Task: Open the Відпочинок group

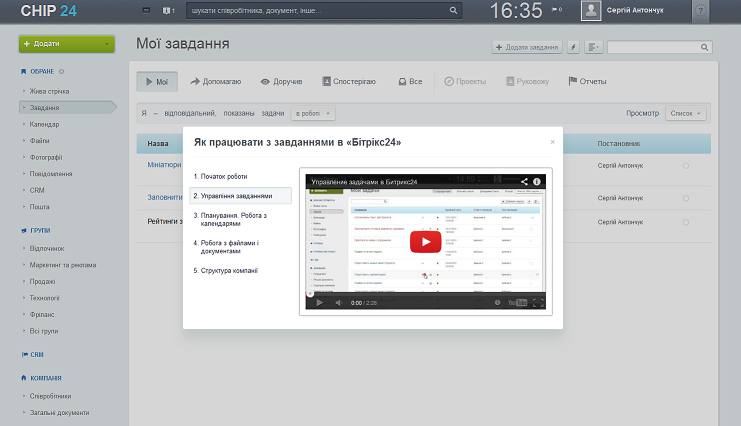Action: (x=47, y=249)
